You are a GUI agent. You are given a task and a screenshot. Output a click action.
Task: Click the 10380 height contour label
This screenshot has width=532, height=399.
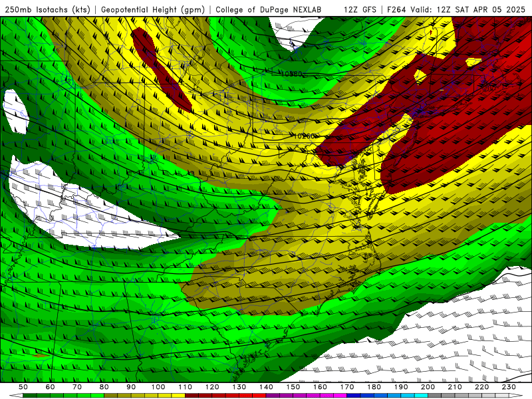(292, 74)
